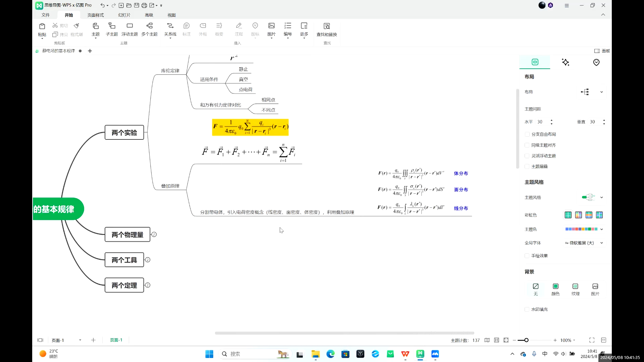The width and height of the screenshot is (644, 362).
Task: Switch to the 幻灯片 ribbon tab
Action: click(x=124, y=15)
